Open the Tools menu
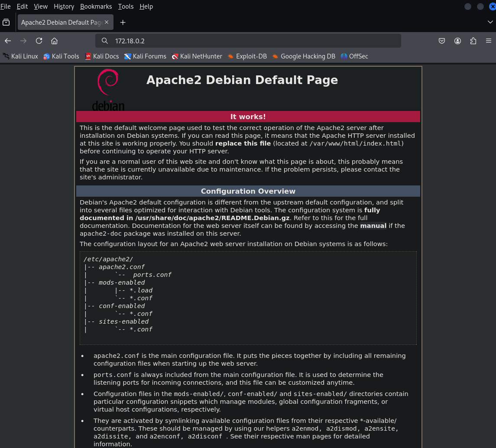This screenshot has width=496, height=448. [126, 6]
